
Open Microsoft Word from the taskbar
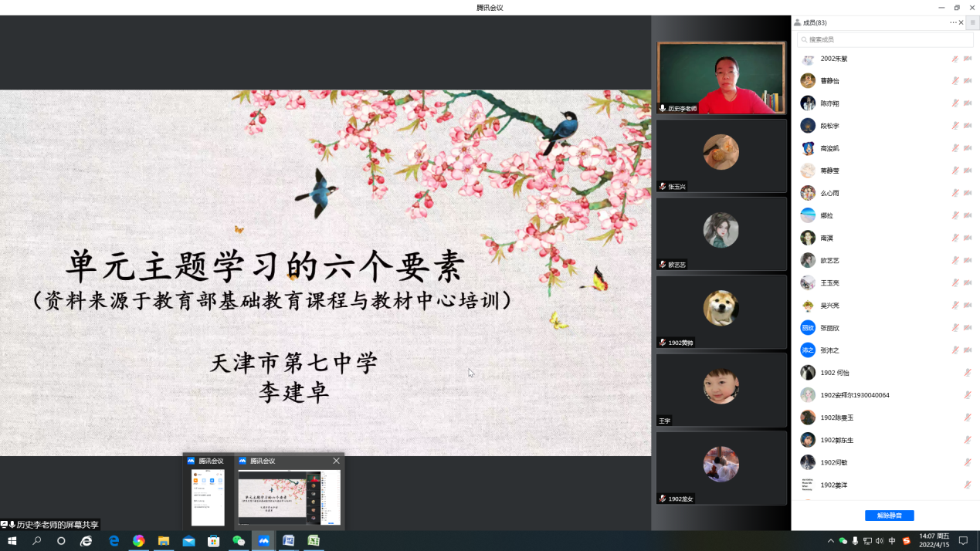pos(288,541)
